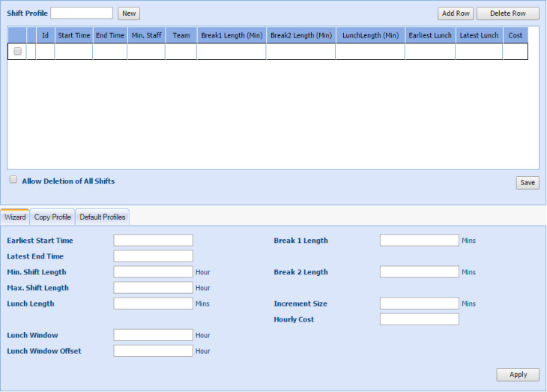Open the Default Profiles tab
This screenshot has width=547, height=392.
coord(103,217)
